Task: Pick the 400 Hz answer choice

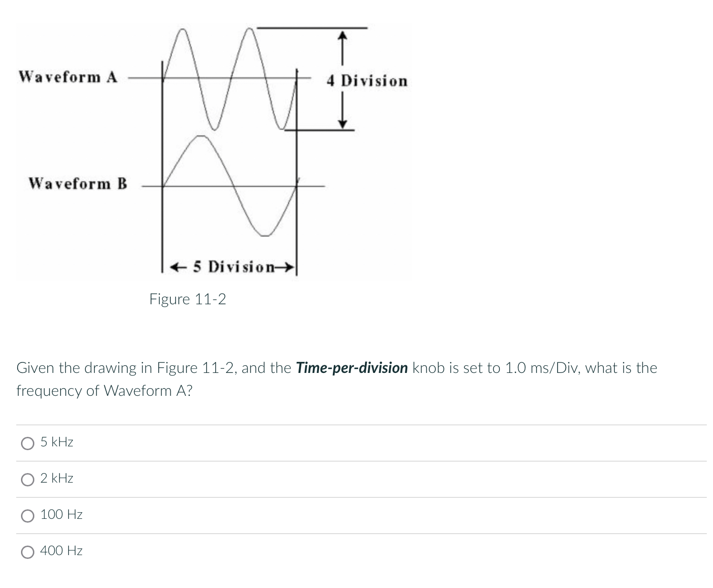Action: point(28,551)
